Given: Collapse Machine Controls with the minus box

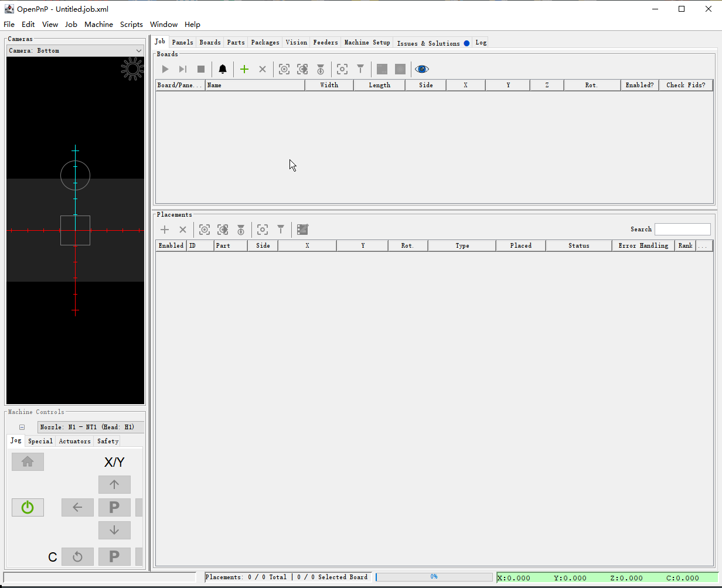Looking at the screenshot, I should pos(22,427).
